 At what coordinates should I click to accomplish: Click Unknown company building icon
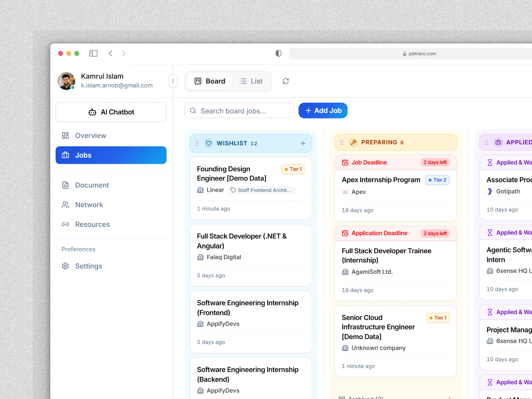coord(345,348)
